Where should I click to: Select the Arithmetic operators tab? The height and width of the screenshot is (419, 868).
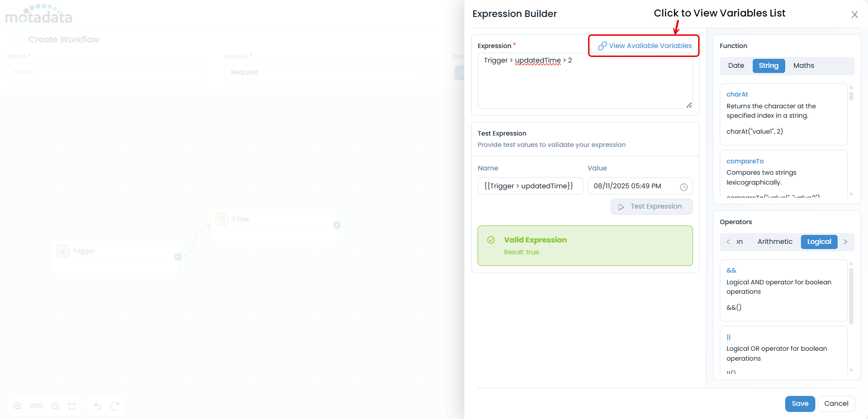774,242
